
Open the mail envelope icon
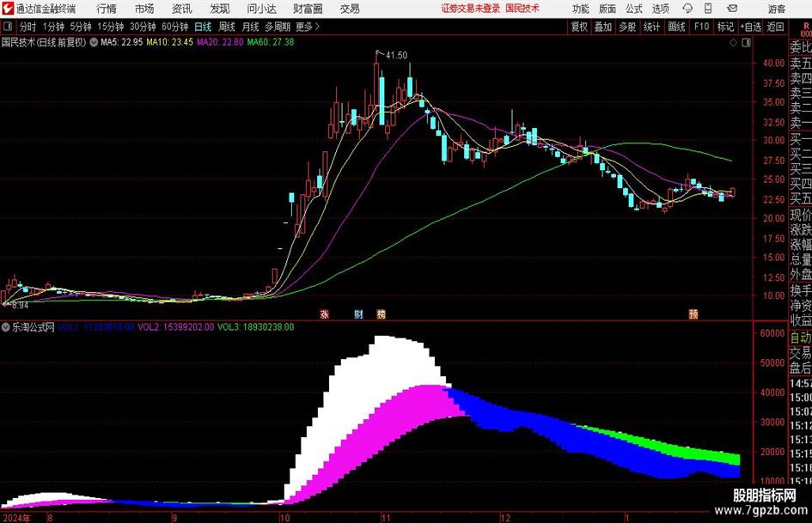coord(732,9)
